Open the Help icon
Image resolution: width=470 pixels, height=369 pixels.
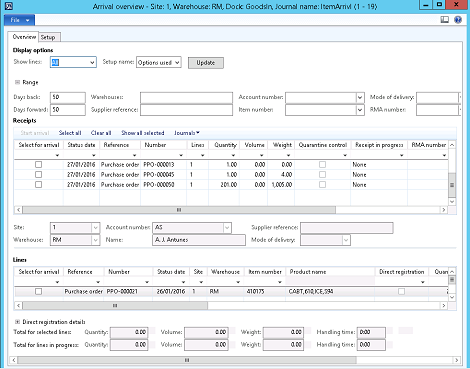[x=458, y=20]
